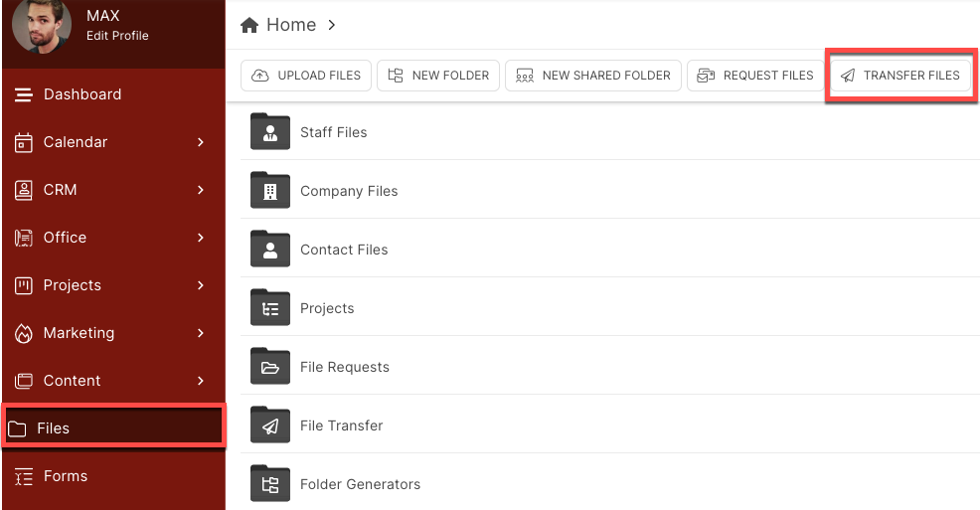Expand the Marketing submenu chevron
980x510 pixels.
pyautogui.click(x=201, y=332)
